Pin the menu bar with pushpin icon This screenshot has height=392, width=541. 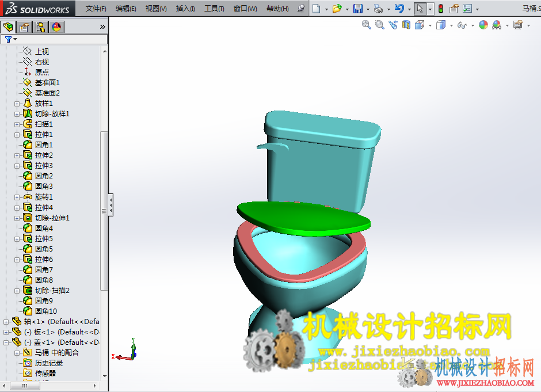click(x=301, y=8)
